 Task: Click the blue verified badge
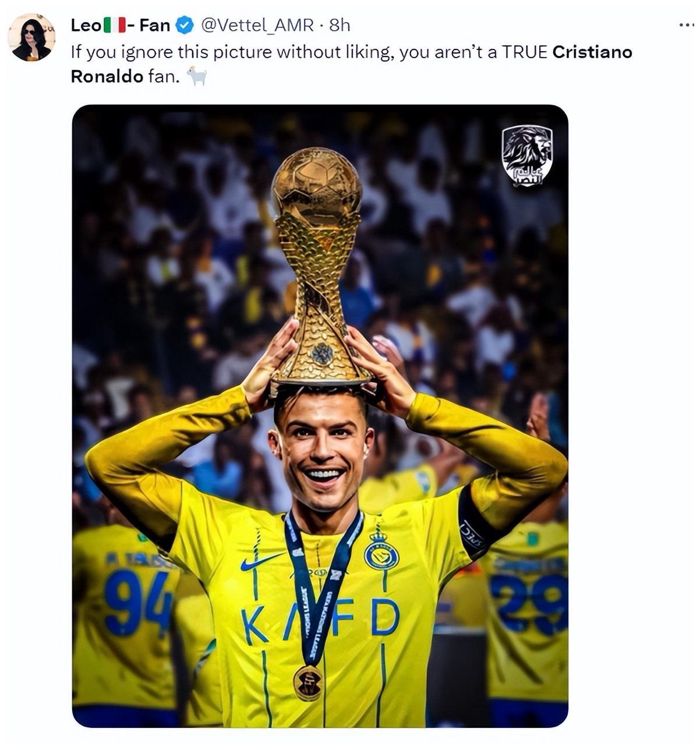click(x=185, y=26)
